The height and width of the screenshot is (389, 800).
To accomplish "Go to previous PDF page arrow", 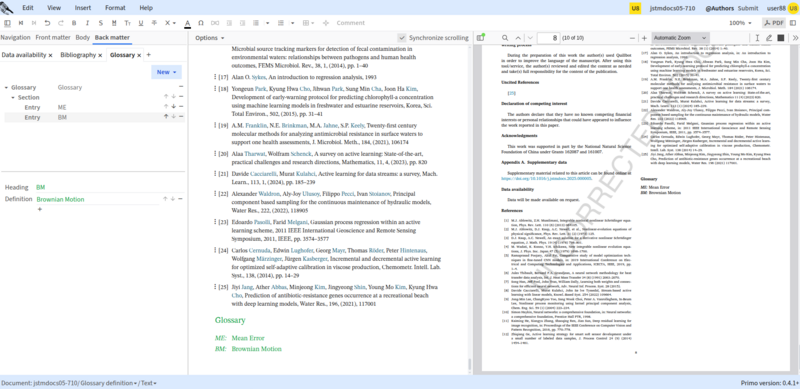I will tap(518, 38).
